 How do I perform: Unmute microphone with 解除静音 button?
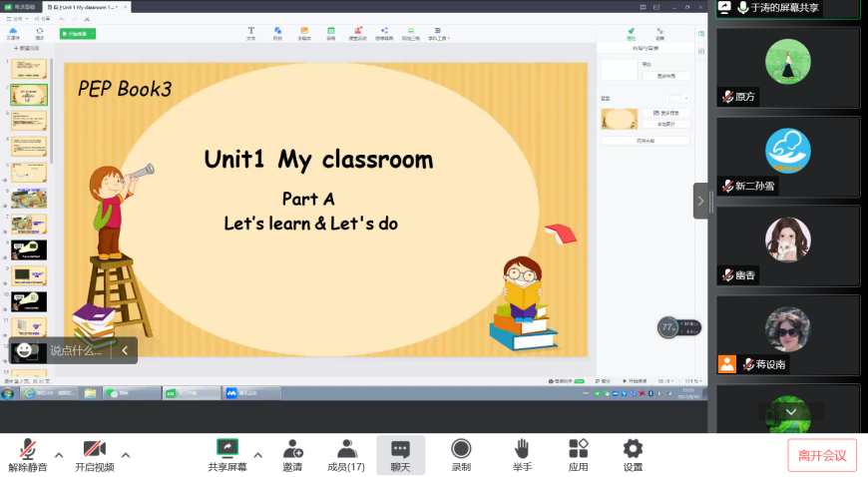click(27, 455)
